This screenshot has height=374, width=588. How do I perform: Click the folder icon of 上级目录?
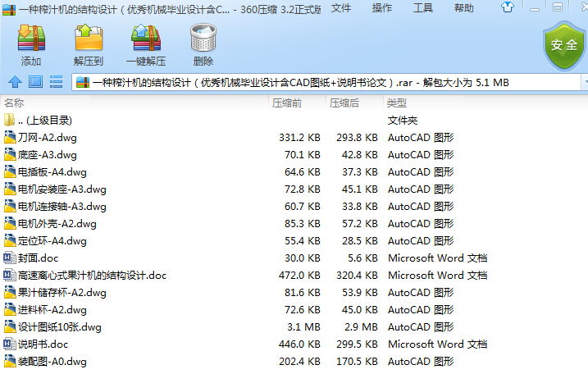9,120
